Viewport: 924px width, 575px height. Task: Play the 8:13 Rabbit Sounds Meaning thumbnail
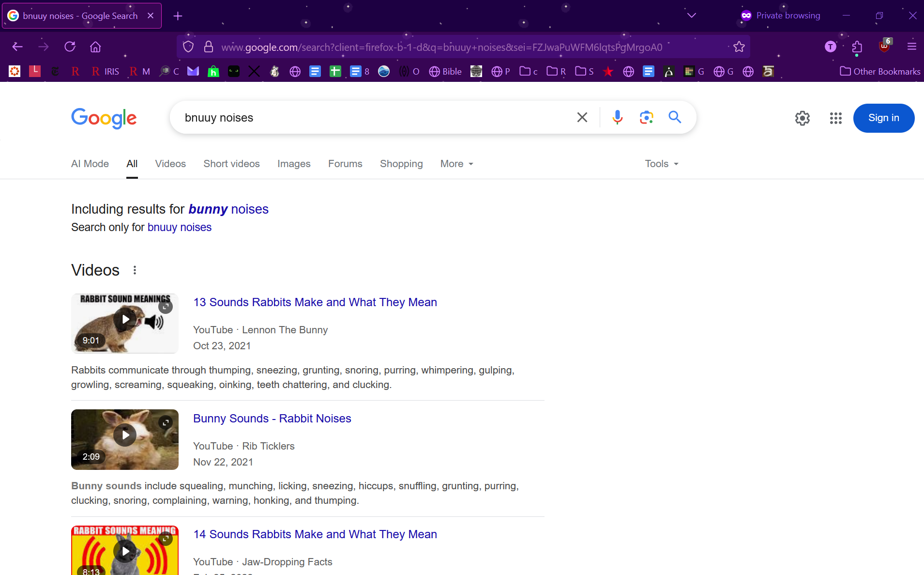pyautogui.click(x=125, y=551)
